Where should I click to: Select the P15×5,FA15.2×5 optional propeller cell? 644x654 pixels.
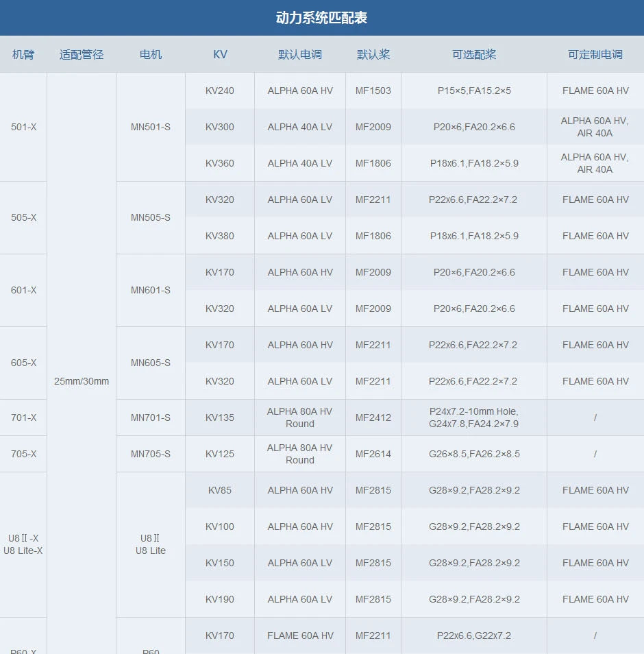tap(474, 90)
